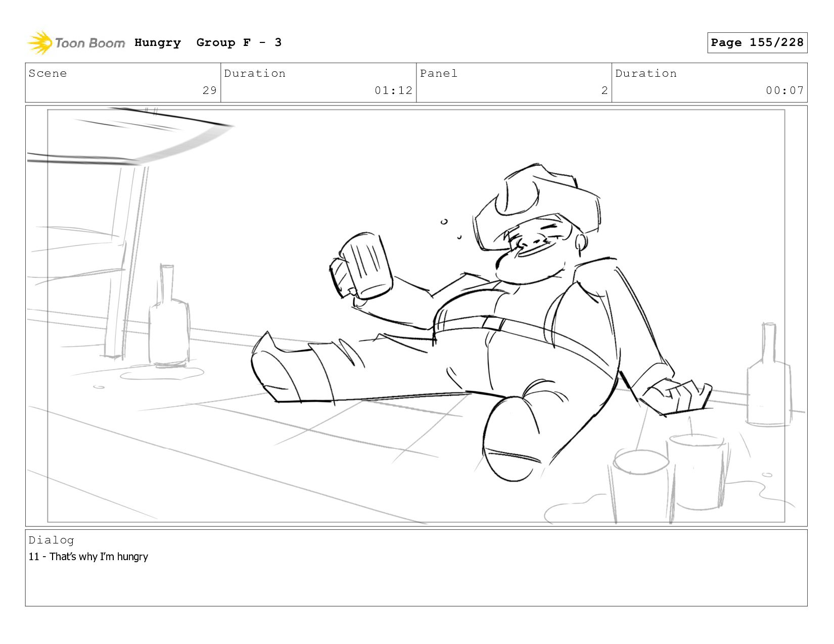Click the storyboard panel drawing
This screenshot has width=834, height=644.
click(x=416, y=316)
